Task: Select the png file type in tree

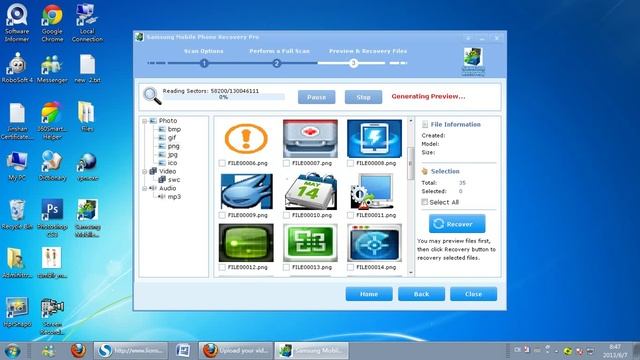Action: [x=173, y=146]
